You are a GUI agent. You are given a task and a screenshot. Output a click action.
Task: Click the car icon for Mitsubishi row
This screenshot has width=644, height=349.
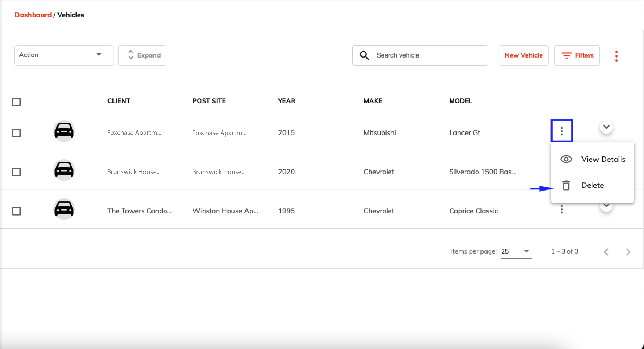(x=64, y=131)
